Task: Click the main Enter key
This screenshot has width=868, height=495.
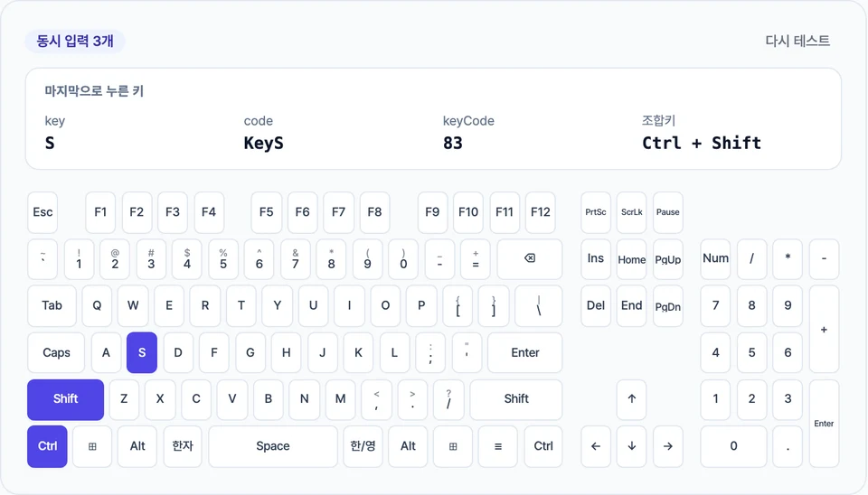Action: tap(524, 353)
